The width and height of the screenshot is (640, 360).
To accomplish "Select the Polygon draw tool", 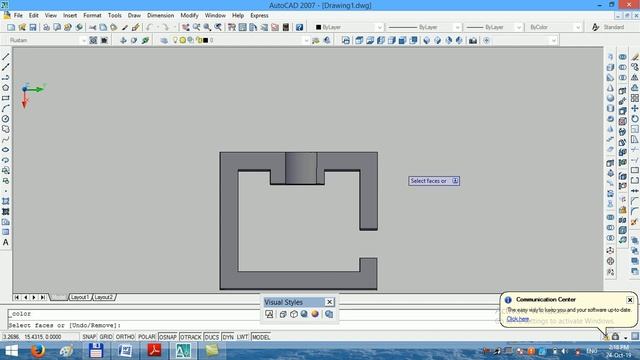I will click(6, 88).
